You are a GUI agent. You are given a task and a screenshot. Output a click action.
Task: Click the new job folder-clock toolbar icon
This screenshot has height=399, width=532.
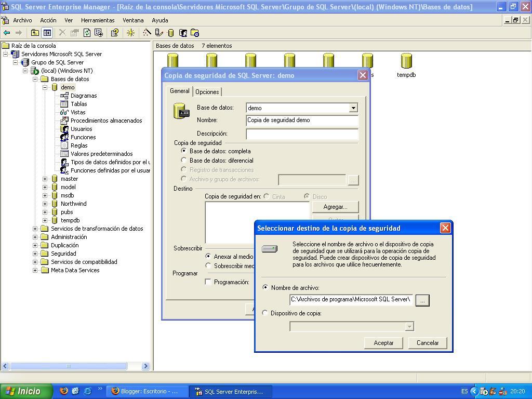[195, 33]
